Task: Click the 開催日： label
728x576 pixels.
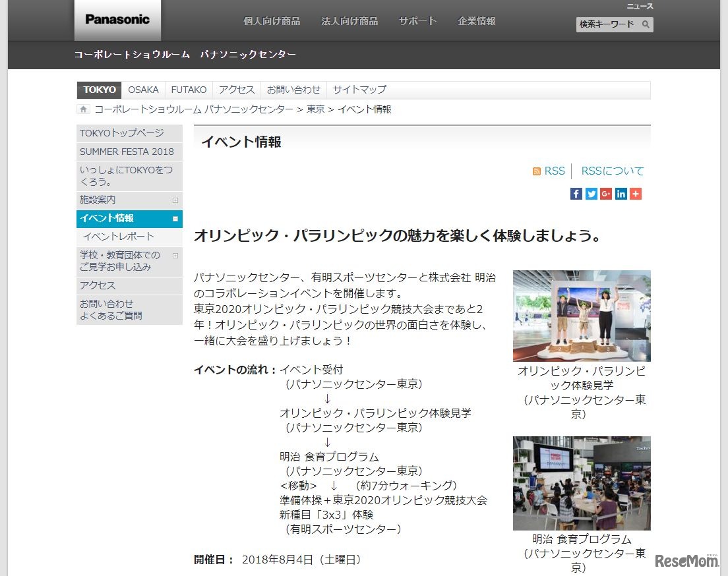Action: pos(214,560)
